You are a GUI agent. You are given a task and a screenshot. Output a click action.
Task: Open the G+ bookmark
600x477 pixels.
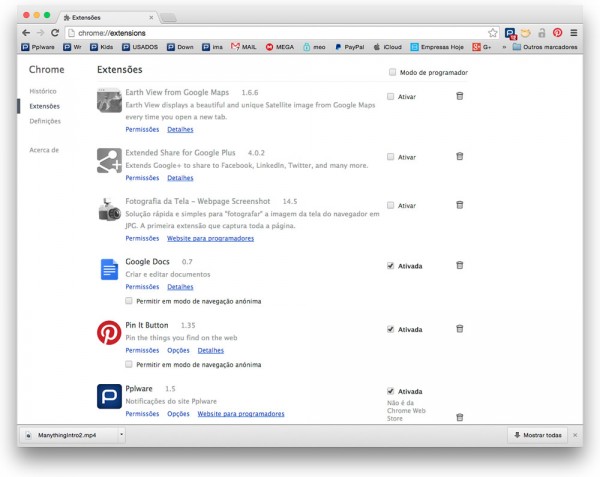(x=482, y=47)
